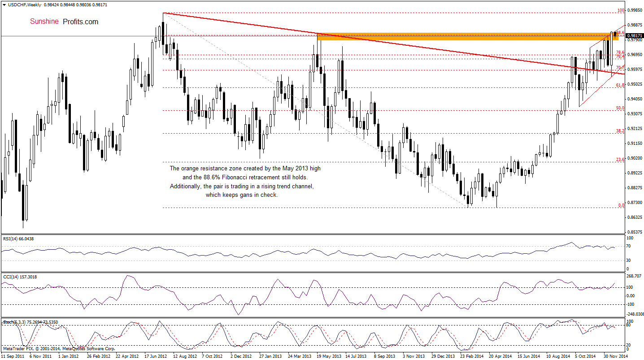Image resolution: width=644 pixels, height=360 pixels.
Task: Click the CCI axis -100 label
Action: pos(631,304)
